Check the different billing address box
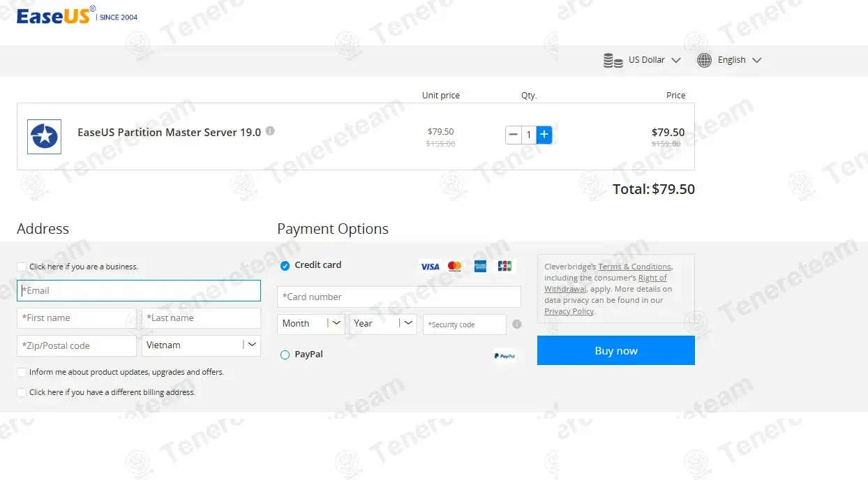The image size is (868, 492). (22, 392)
